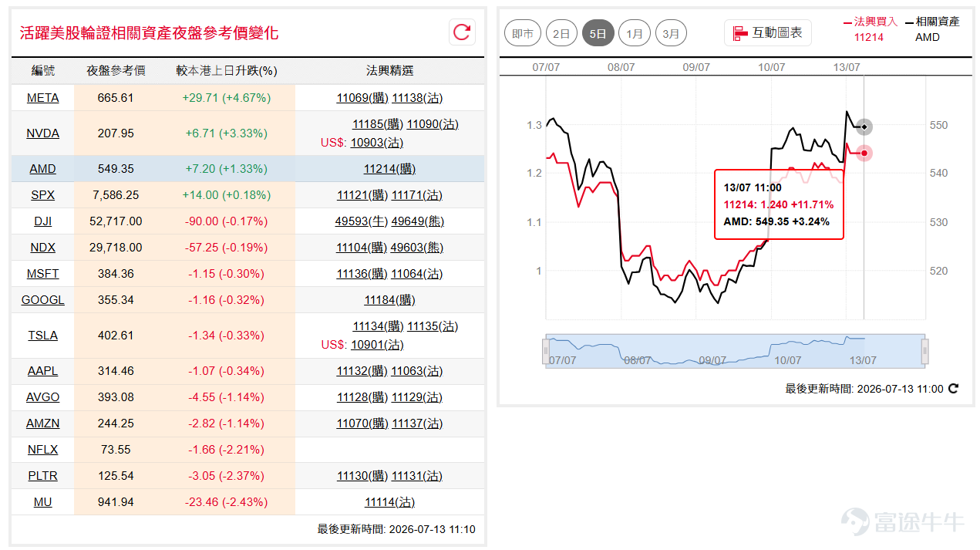Open NVDA put warrant 11090(沽)
The image size is (980, 550).
coord(433,124)
